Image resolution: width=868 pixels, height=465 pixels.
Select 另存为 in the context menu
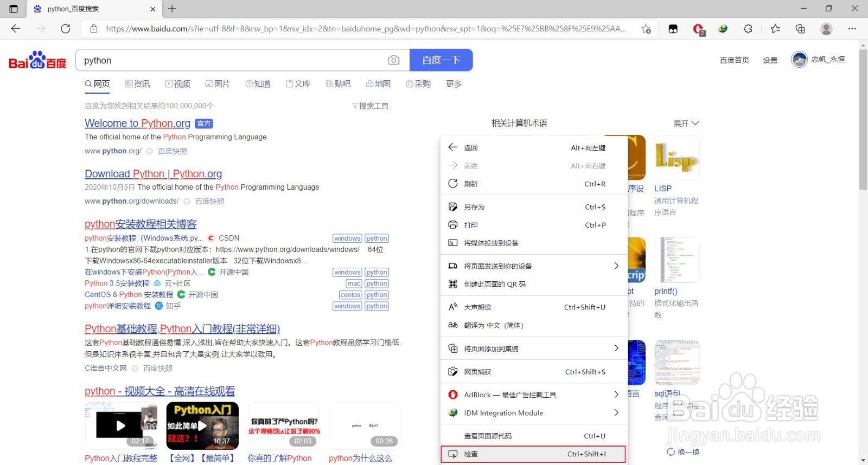coord(534,207)
